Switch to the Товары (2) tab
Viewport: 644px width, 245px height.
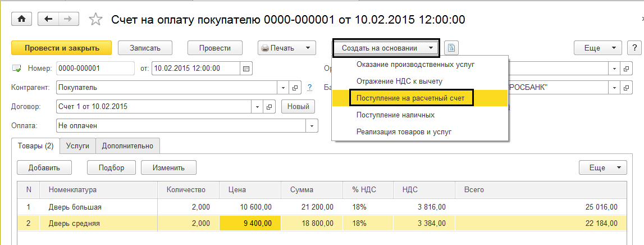(36, 146)
